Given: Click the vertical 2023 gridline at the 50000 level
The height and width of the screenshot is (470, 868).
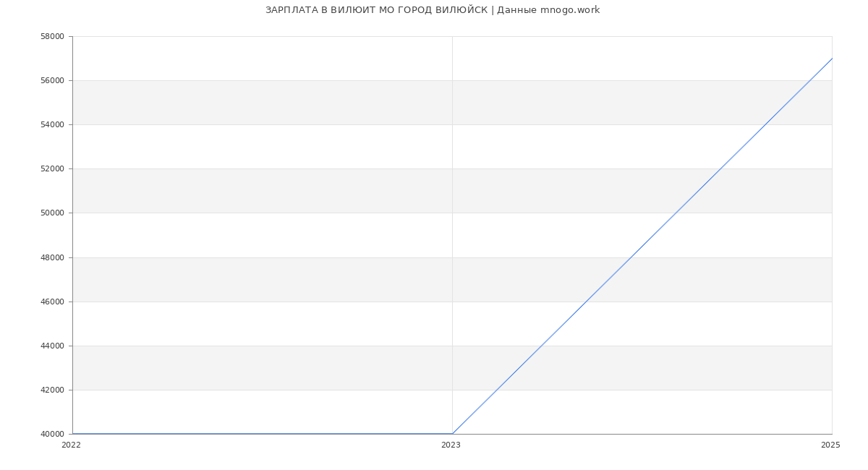Looking at the screenshot, I should (452, 213).
